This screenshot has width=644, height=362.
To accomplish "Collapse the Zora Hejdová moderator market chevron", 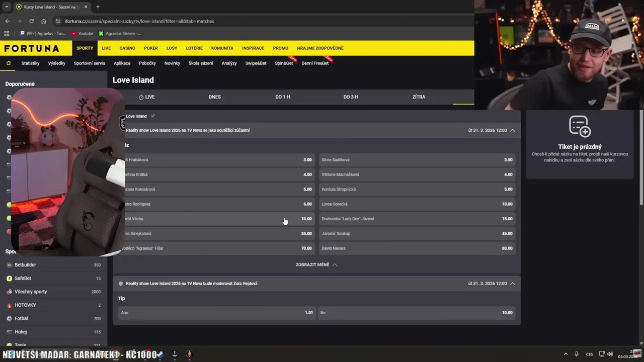I will coord(512,284).
